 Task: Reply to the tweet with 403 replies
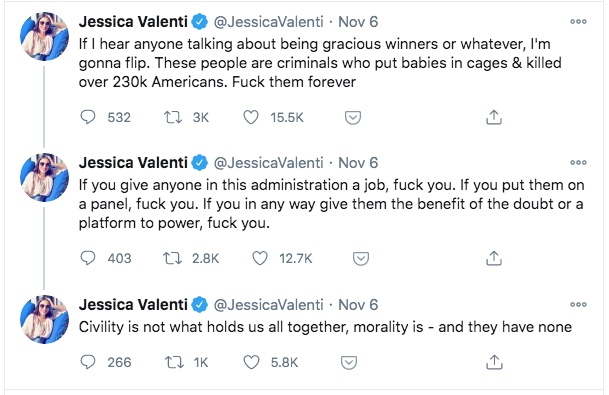pyautogui.click(x=88, y=258)
